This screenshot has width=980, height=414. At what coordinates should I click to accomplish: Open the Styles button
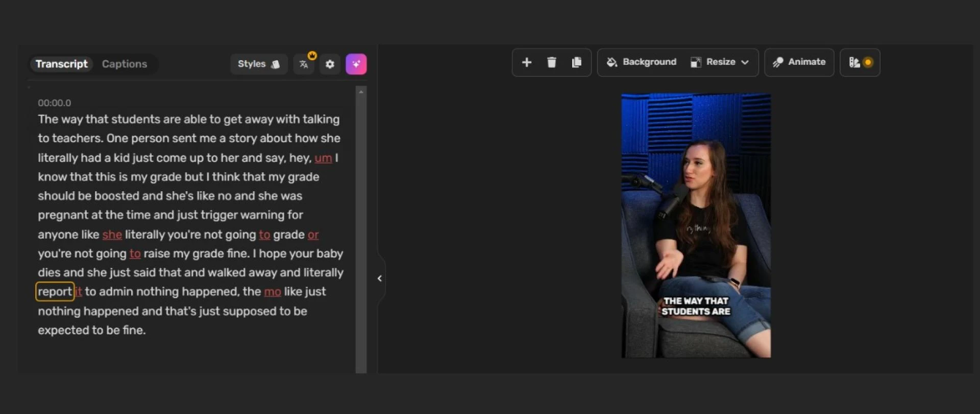pyautogui.click(x=259, y=64)
